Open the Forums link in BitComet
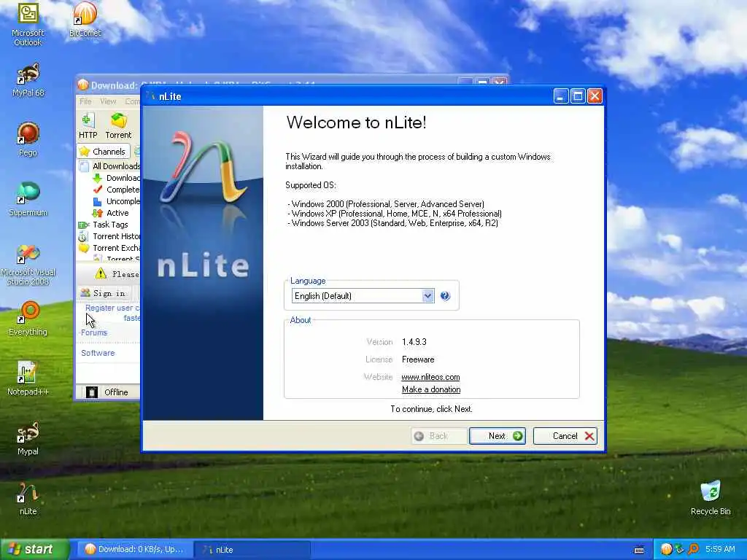 coord(94,332)
